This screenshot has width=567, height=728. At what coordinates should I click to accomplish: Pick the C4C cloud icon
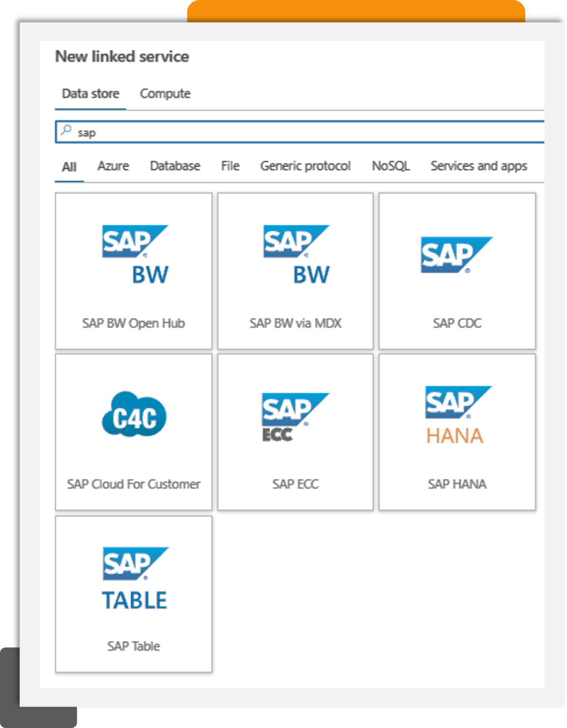134,415
